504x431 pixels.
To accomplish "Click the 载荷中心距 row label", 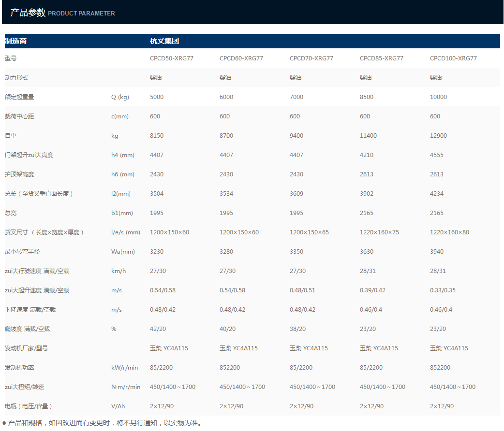I will click(x=19, y=116).
